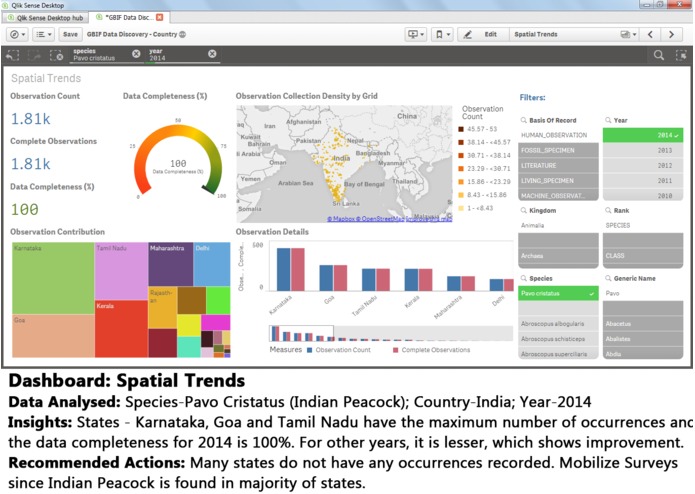This screenshot has height=494, width=695.
Task: Select Abalistes in Generic Name filter
Action: pos(643,338)
